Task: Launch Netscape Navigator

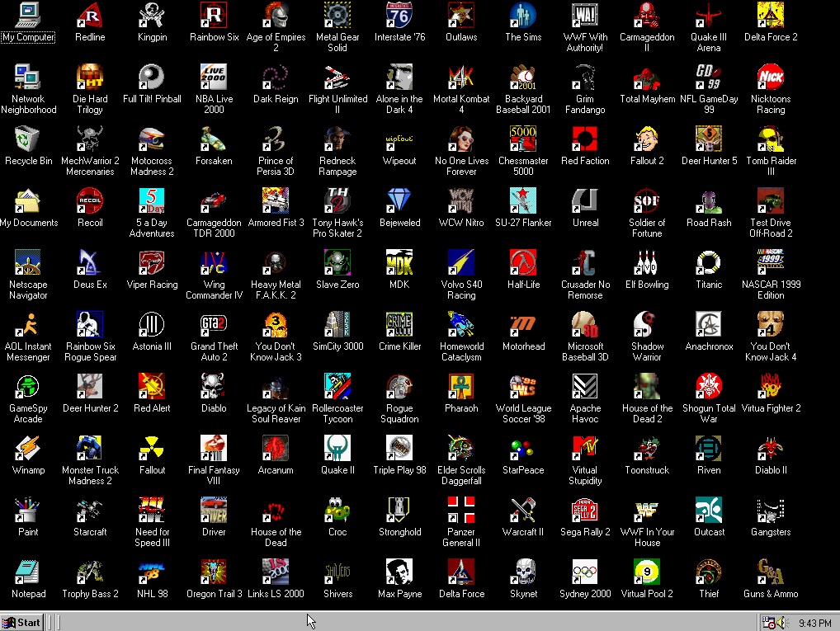Action: (x=28, y=264)
